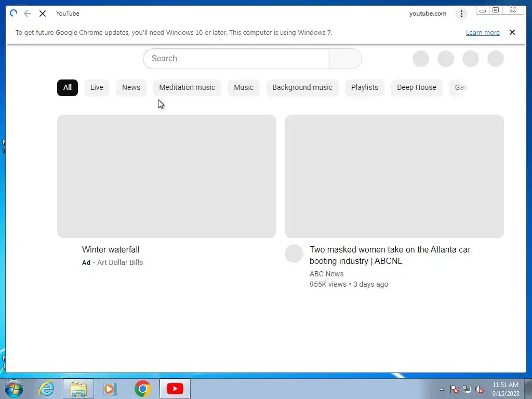This screenshot has width=532, height=399.
Task: Open the Atlanta car booting video thumbnail
Action: (394, 176)
